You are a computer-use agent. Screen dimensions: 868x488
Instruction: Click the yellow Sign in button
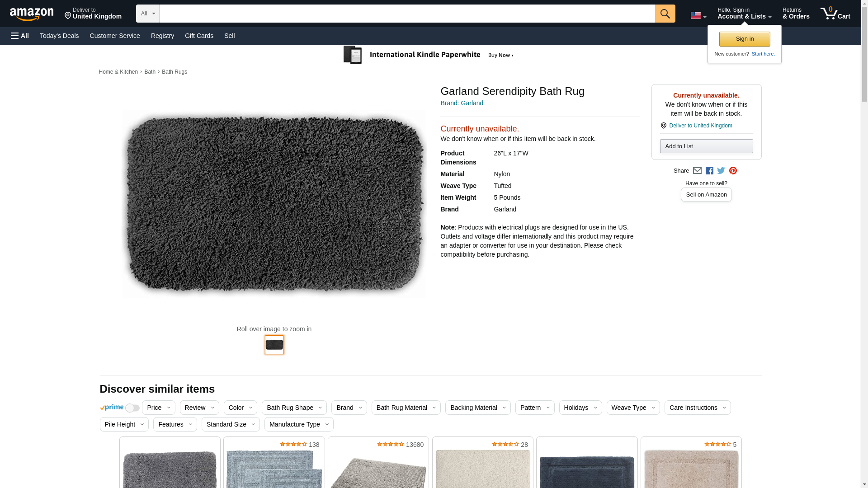(x=744, y=39)
